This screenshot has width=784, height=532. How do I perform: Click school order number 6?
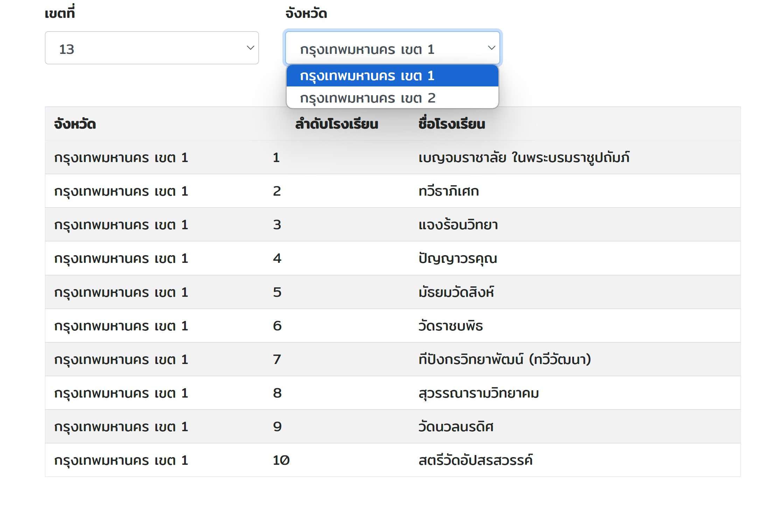[x=277, y=325]
